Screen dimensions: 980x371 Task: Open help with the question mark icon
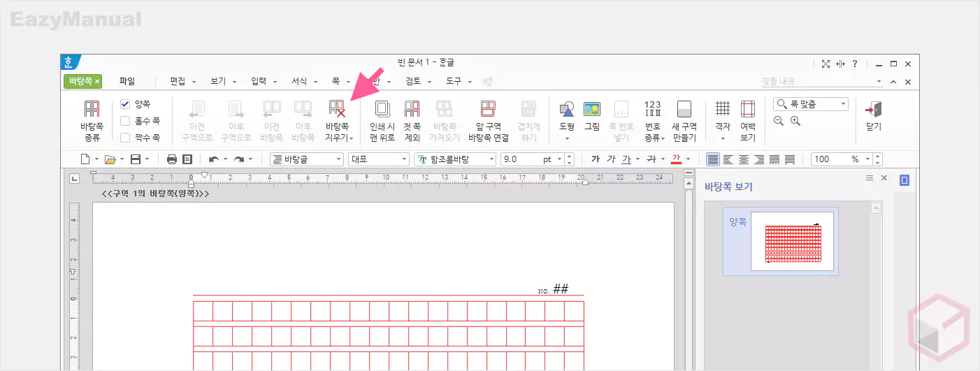coord(855,64)
